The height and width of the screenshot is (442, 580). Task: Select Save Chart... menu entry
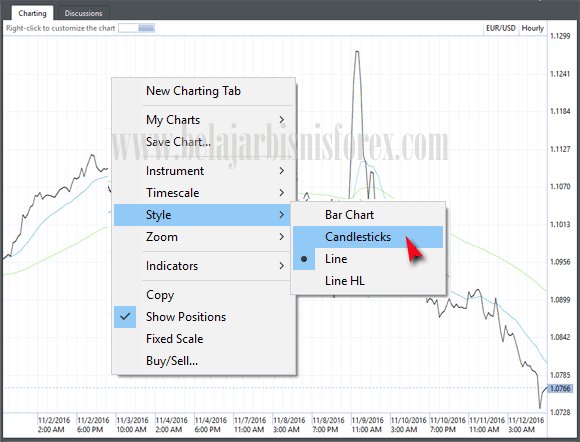click(204, 142)
